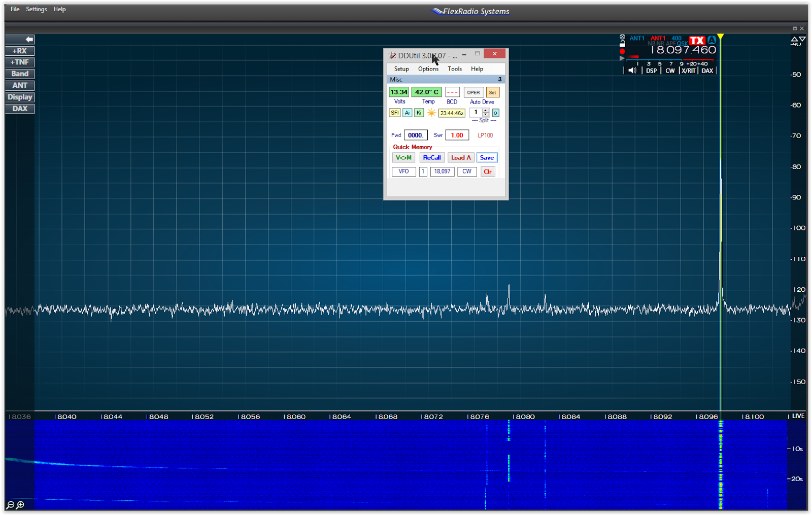
Task: Open the Setup menu in DDUtil
Action: click(401, 69)
